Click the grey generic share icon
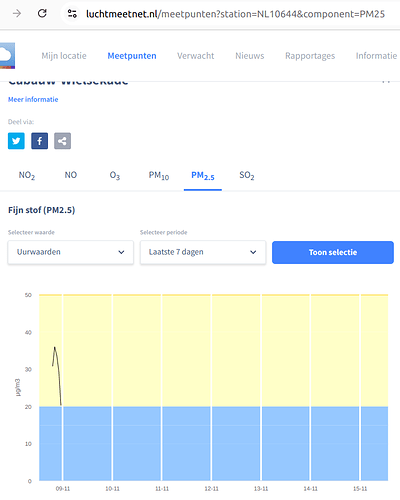 tap(63, 141)
